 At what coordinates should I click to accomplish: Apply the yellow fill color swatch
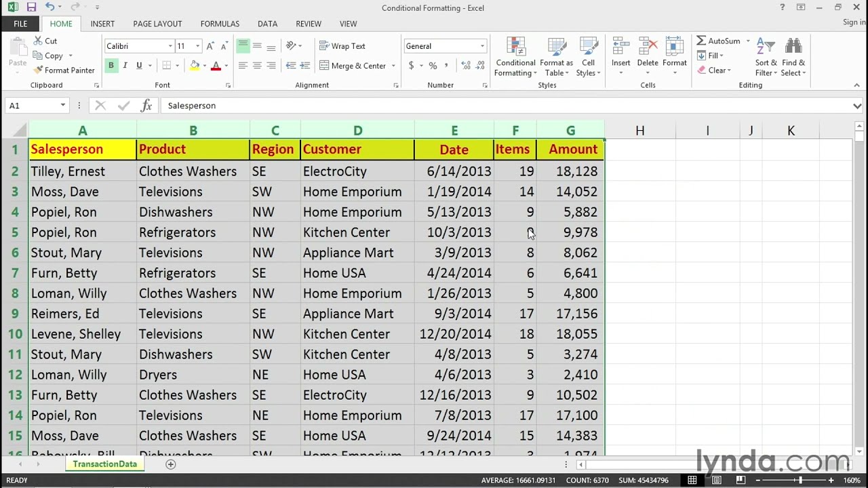[x=195, y=66]
